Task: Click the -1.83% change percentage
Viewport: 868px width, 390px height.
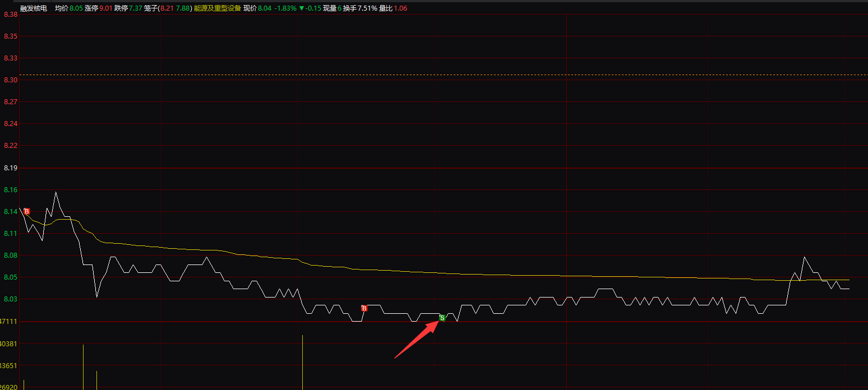Action: pos(285,8)
